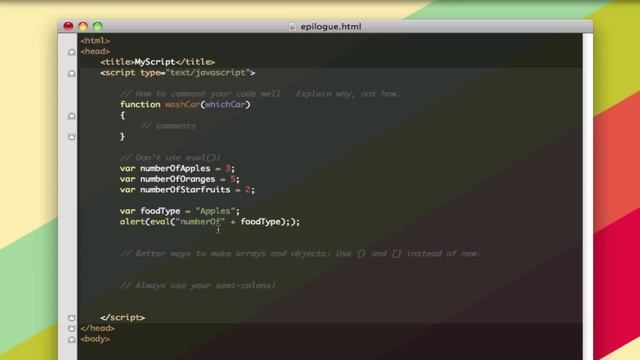Image resolution: width=640 pixels, height=360 pixels.
Task: Click the 'Better ways to make arrays' comment
Action: [x=301, y=253]
